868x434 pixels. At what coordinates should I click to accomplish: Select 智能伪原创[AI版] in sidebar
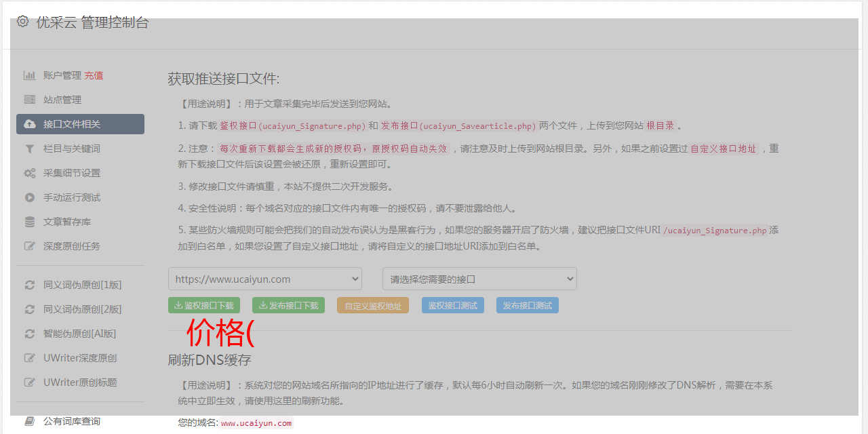(79, 334)
